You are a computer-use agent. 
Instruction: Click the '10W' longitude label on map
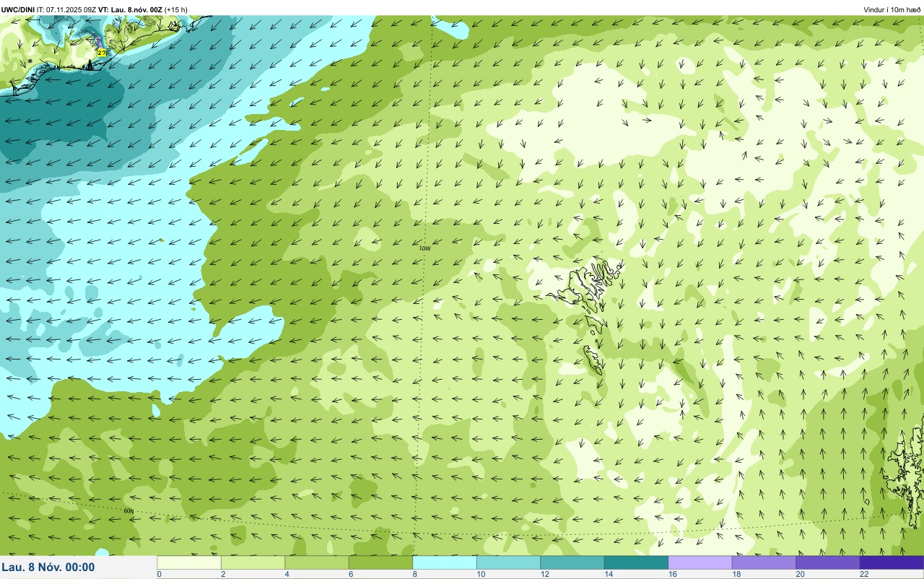[424, 248]
